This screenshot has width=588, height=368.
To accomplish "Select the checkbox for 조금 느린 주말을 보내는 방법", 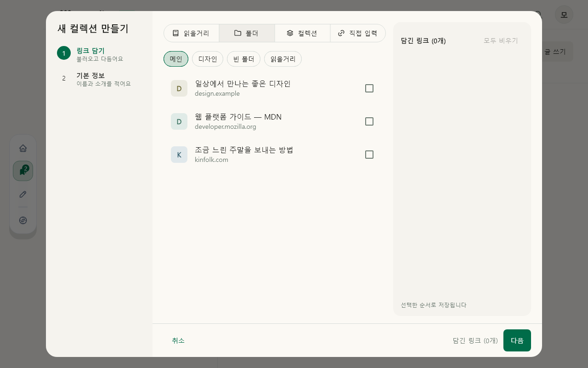I will (369, 155).
